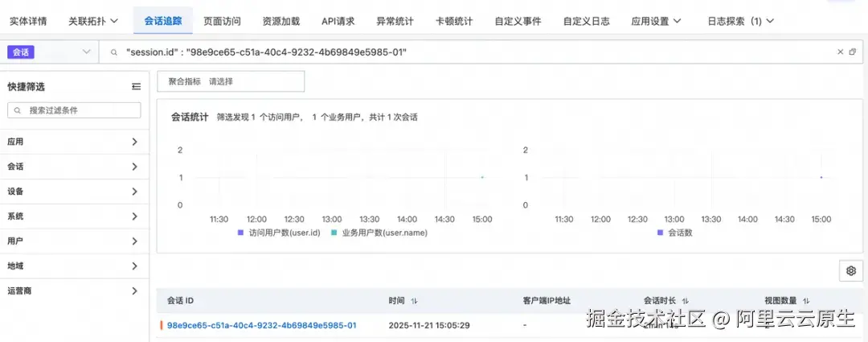This screenshot has width=868, height=342.
Task: Switch to 页面访问 tab
Action: (x=222, y=22)
